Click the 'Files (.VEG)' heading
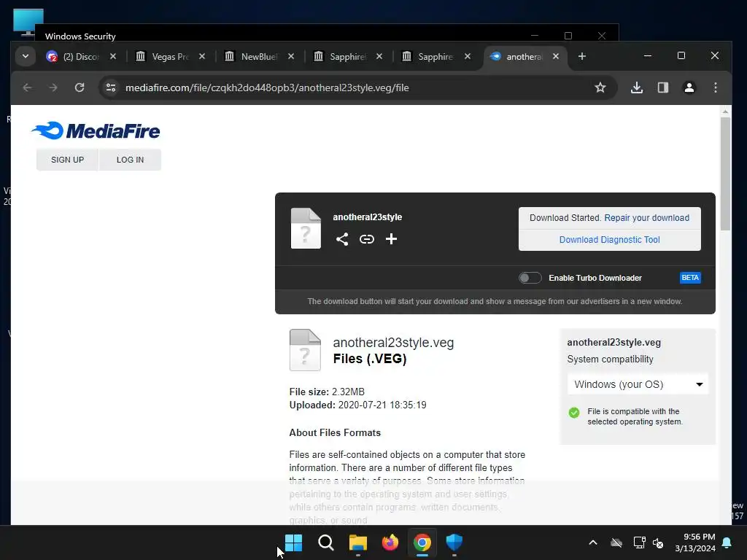747x560 pixels. coord(370,359)
